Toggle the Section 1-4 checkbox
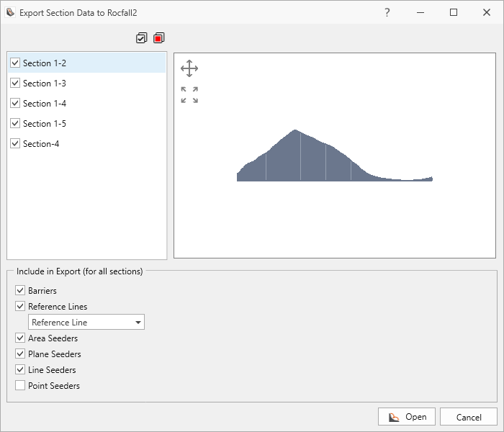Screen dimensions: 504x432 click(x=15, y=103)
